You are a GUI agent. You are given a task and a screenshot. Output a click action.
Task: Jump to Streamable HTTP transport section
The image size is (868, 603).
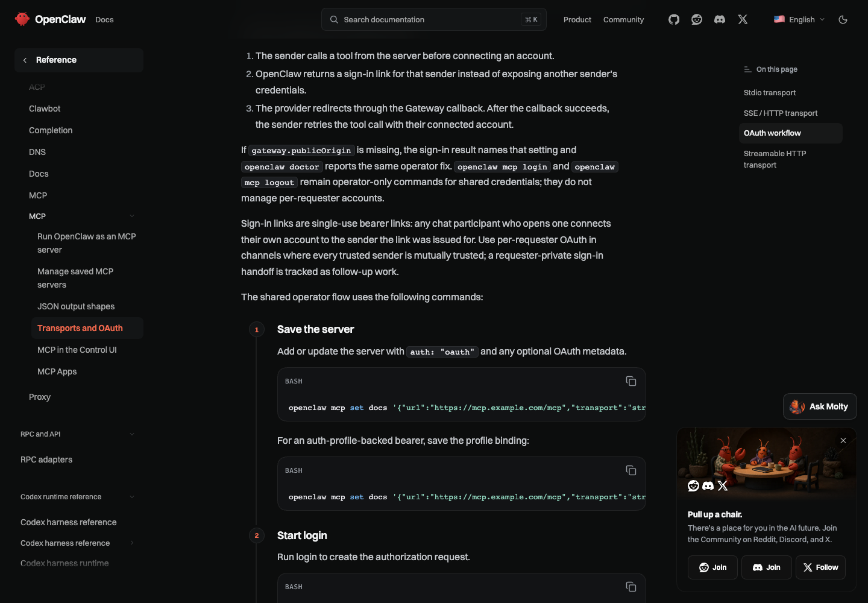[x=775, y=159]
